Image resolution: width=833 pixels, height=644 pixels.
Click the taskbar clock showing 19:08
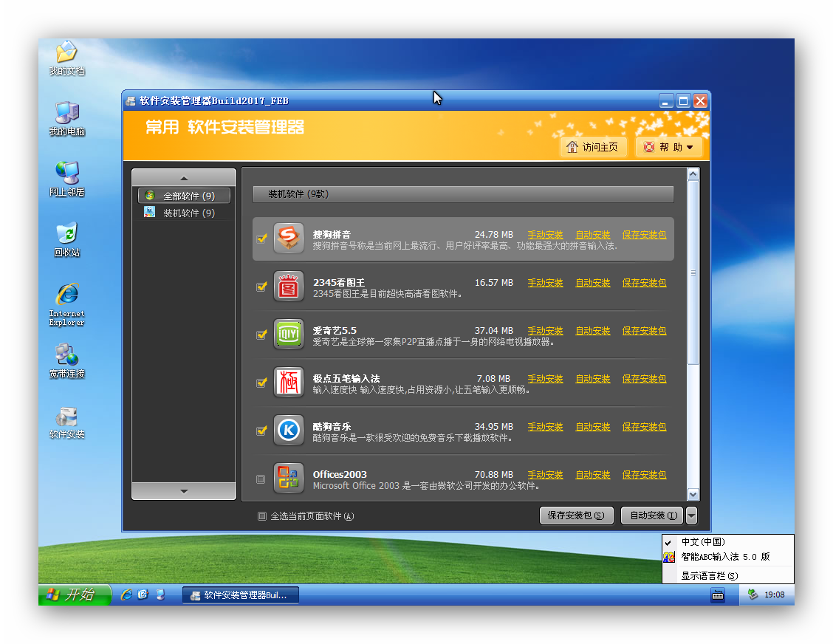(774, 595)
